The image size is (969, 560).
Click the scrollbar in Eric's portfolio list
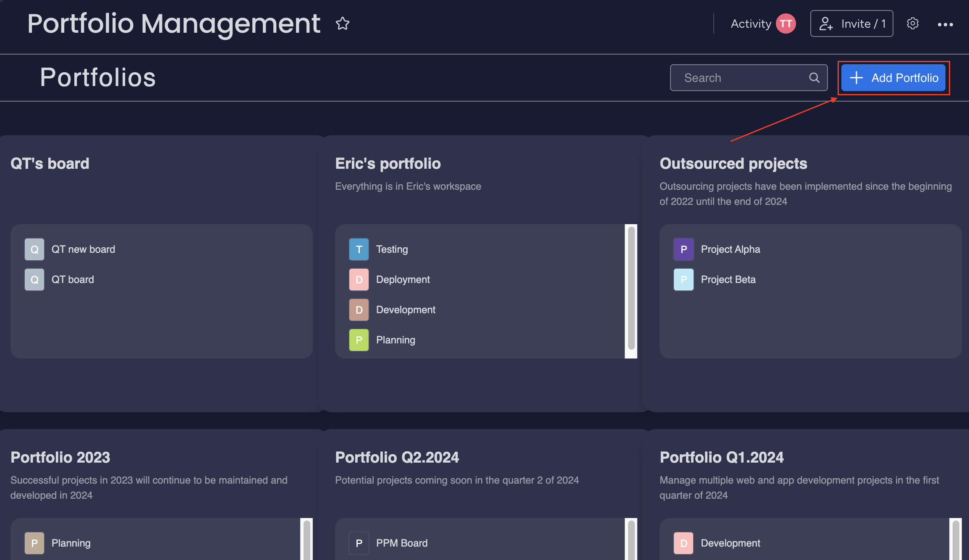coord(631,288)
